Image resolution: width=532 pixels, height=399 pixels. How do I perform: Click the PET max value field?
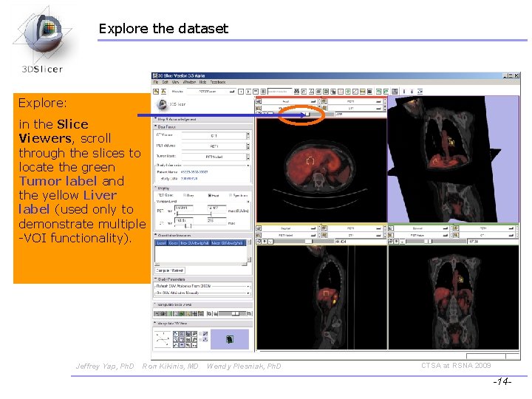pyautogui.click(x=216, y=208)
